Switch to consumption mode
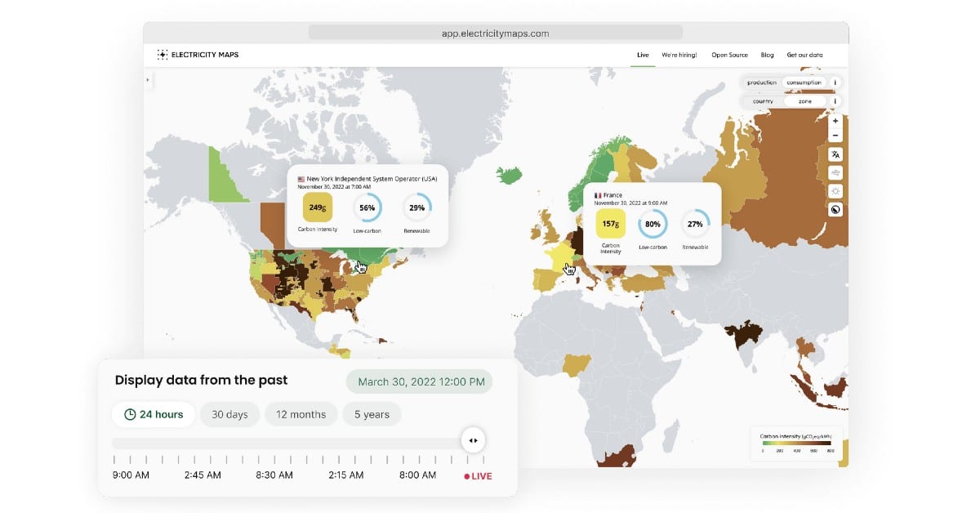 (804, 83)
